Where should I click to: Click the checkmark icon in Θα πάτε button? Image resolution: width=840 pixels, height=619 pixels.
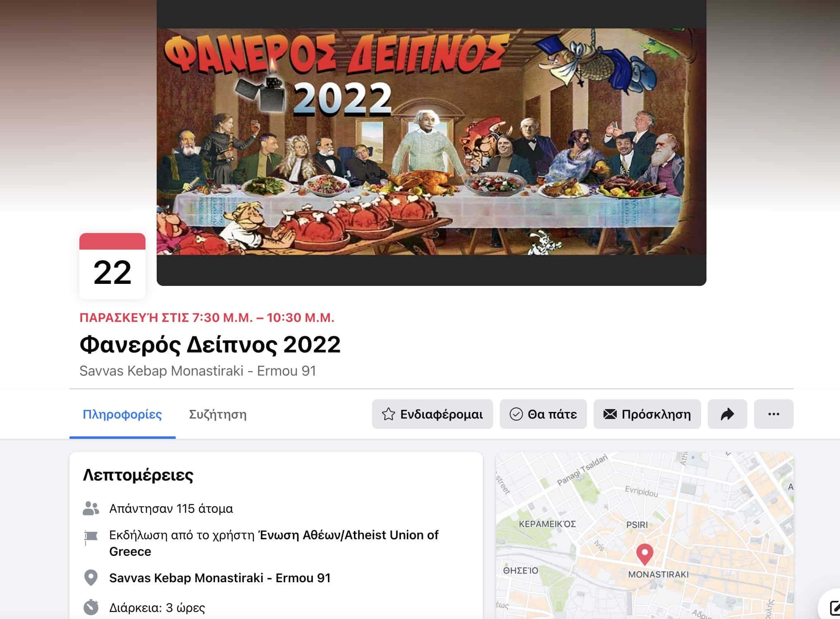(516, 414)
